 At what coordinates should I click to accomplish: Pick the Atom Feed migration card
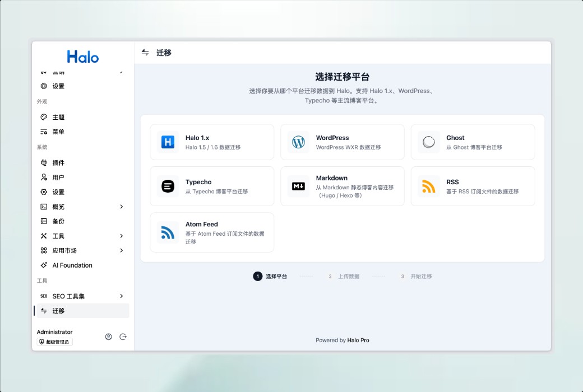pyautogui.click(x=212, y=232)
